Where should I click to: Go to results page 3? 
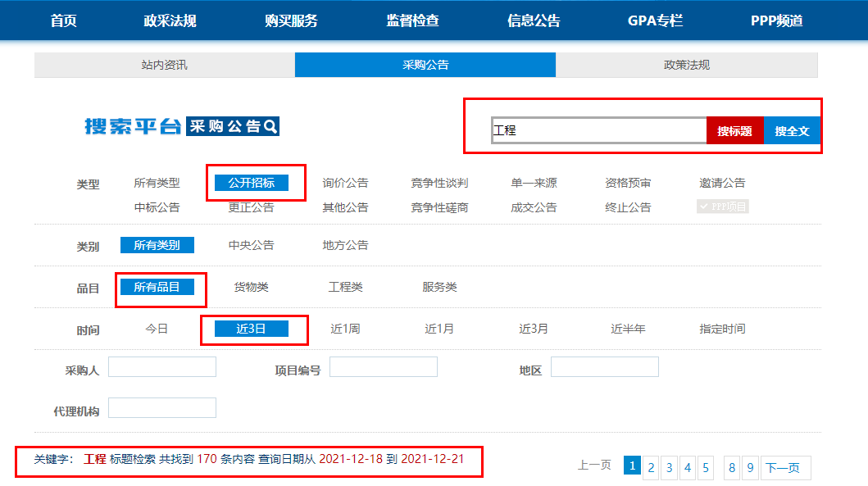tap(670, 468)
